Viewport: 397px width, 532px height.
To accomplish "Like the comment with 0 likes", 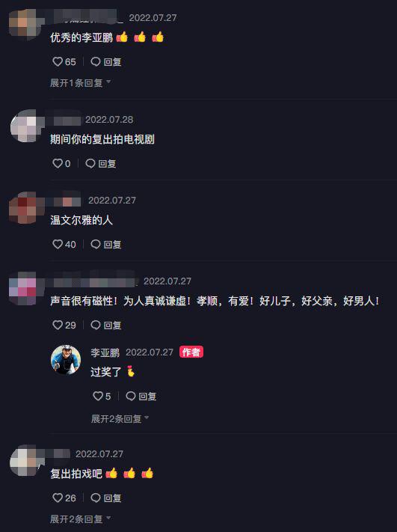I will [58, 164].
